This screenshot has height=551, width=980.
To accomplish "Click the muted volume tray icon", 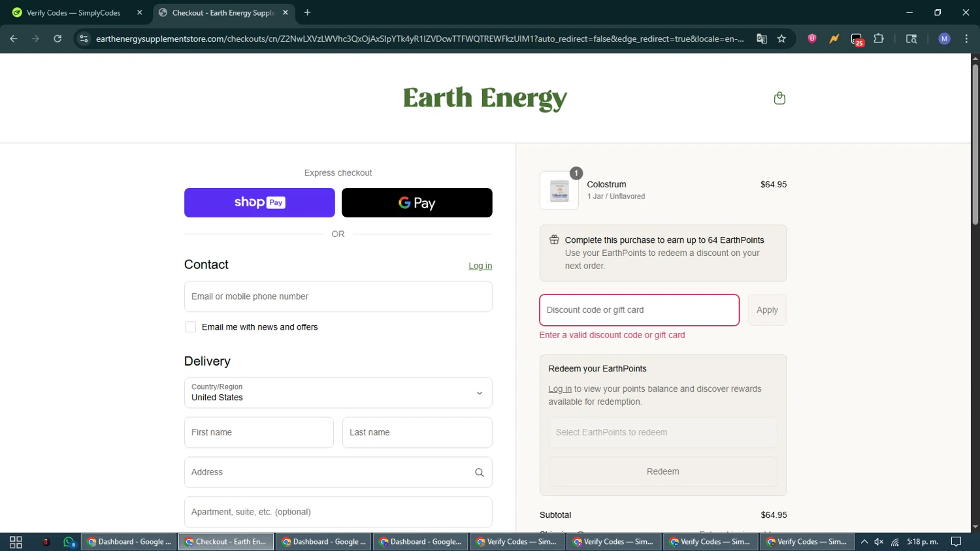I will (879, 542).
